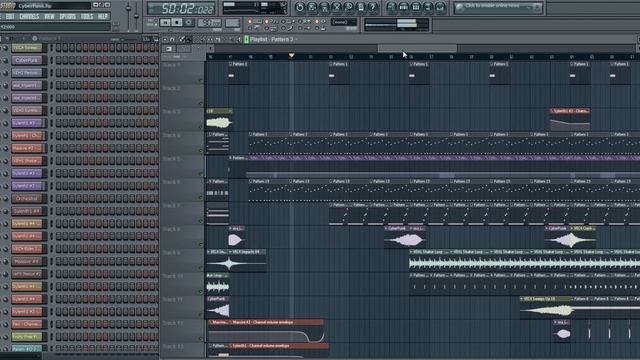Open the step sequencer graph editor icon

click(146, 39)
